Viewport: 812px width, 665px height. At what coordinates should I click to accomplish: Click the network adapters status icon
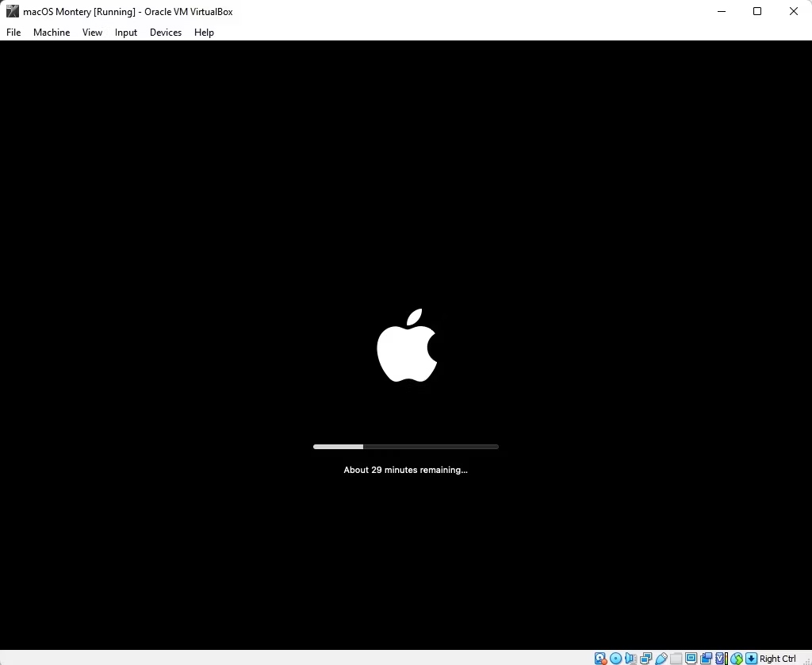pyautogui.click(x=645, y=659)
